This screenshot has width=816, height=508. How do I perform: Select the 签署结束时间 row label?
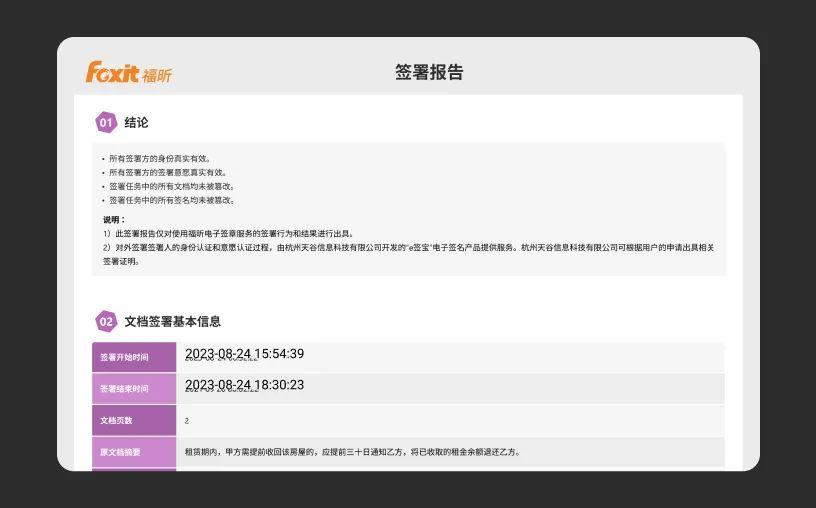tap(124, 389)
